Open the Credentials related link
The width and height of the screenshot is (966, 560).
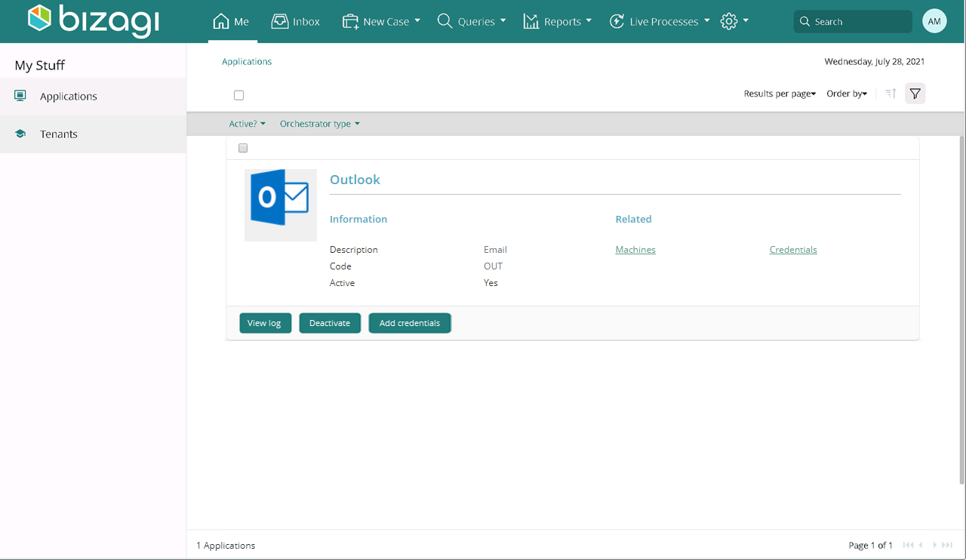pyautogui.click(x=793, y=250)
